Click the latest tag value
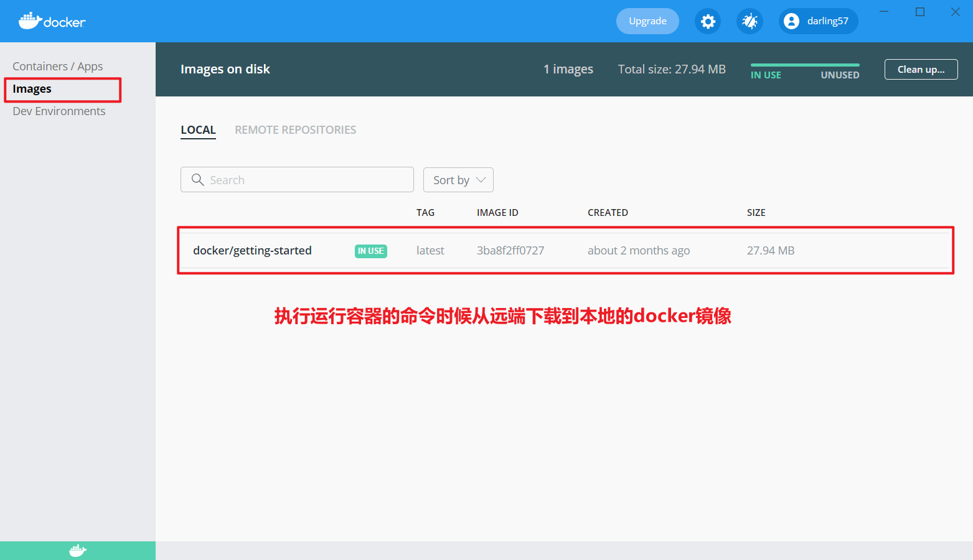 pos(430,251)
